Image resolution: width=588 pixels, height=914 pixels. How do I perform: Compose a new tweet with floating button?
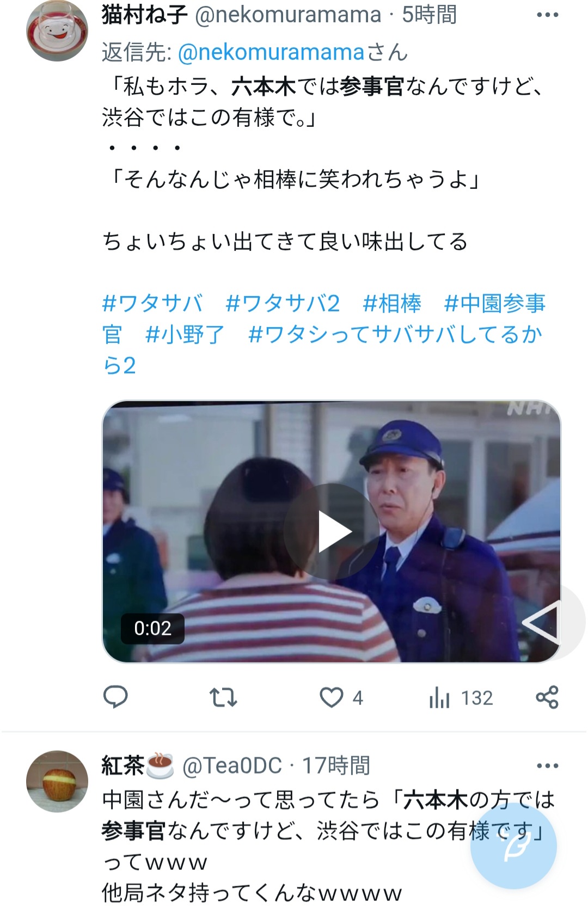click(x=513, y=846)
